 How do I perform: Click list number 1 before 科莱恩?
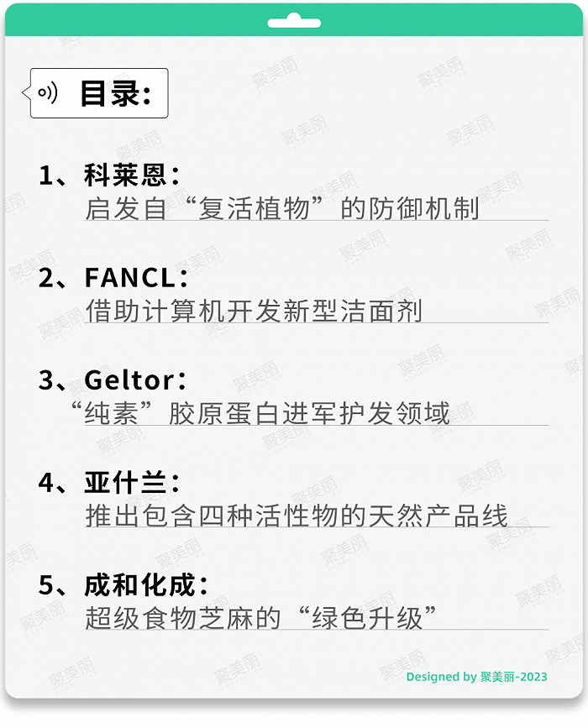point(47,175)
